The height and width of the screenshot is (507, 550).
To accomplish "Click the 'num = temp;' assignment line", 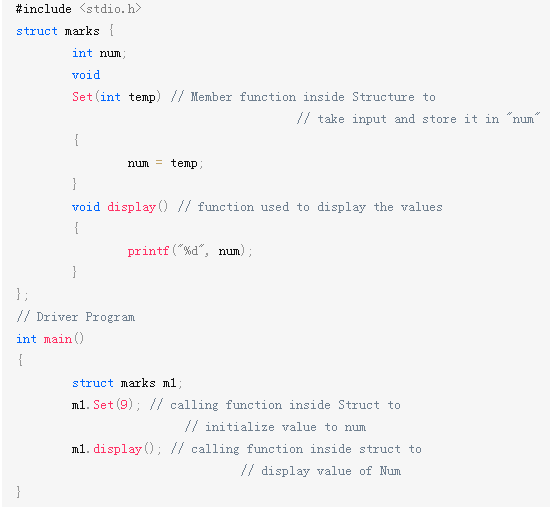I will tap(165, 163).
